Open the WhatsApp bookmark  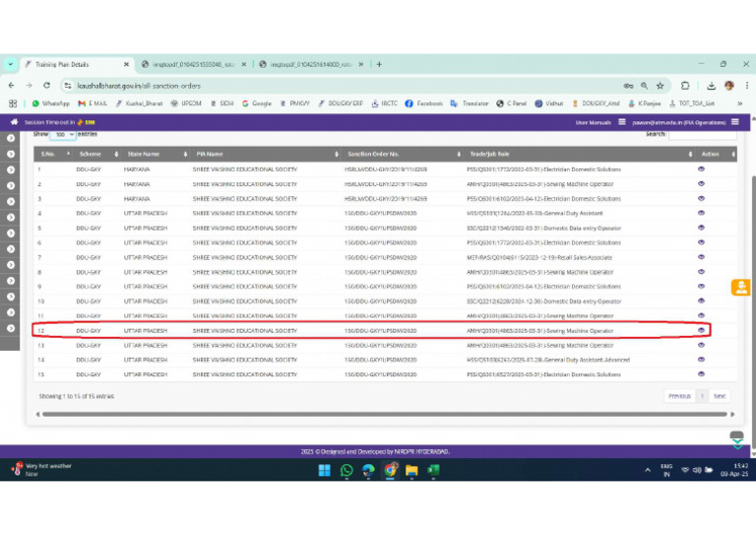pos(50,103)
